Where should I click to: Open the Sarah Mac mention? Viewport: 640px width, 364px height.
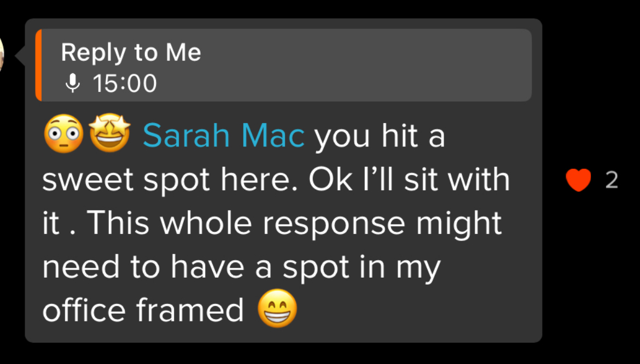tap(223, 136)
